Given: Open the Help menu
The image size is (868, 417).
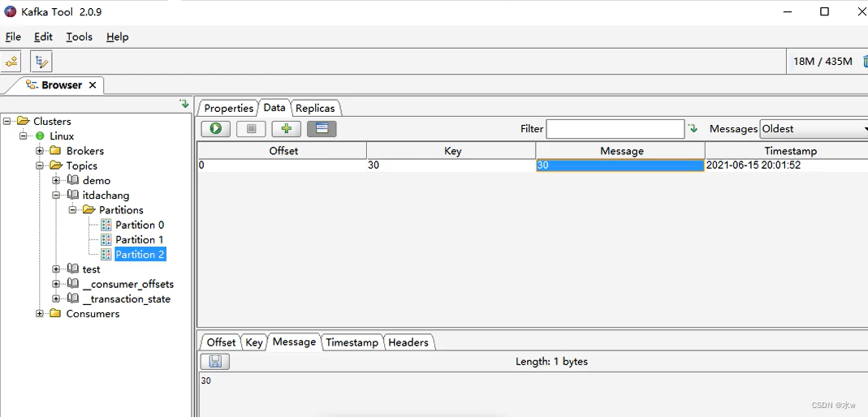Looking at the screenshot, I should tap(118, 37).
